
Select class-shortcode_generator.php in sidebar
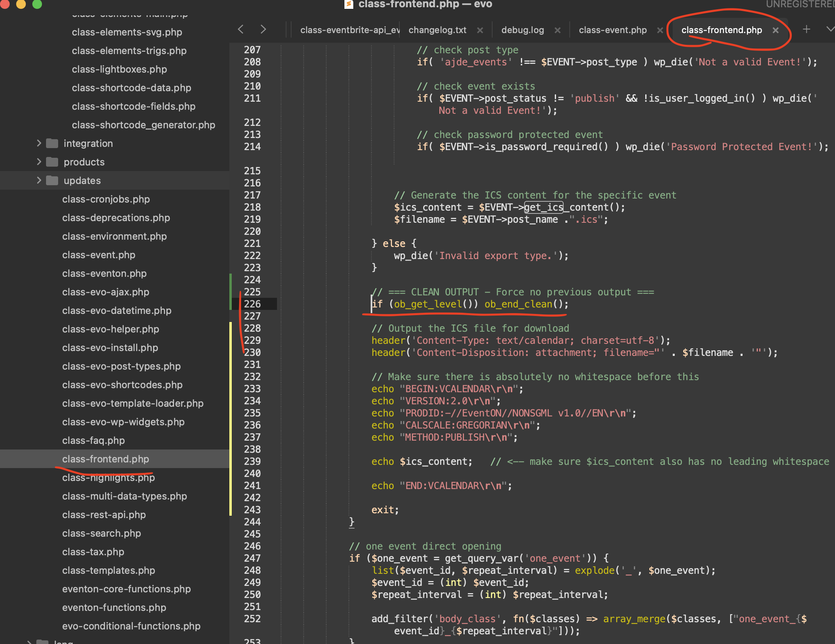[143, 125]
